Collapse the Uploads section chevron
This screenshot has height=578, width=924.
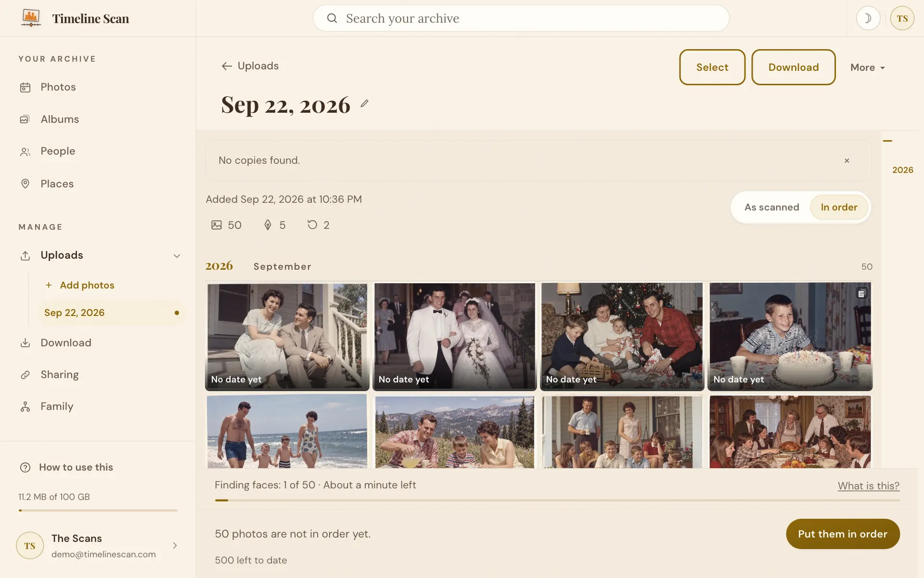(x=177, y=256)
